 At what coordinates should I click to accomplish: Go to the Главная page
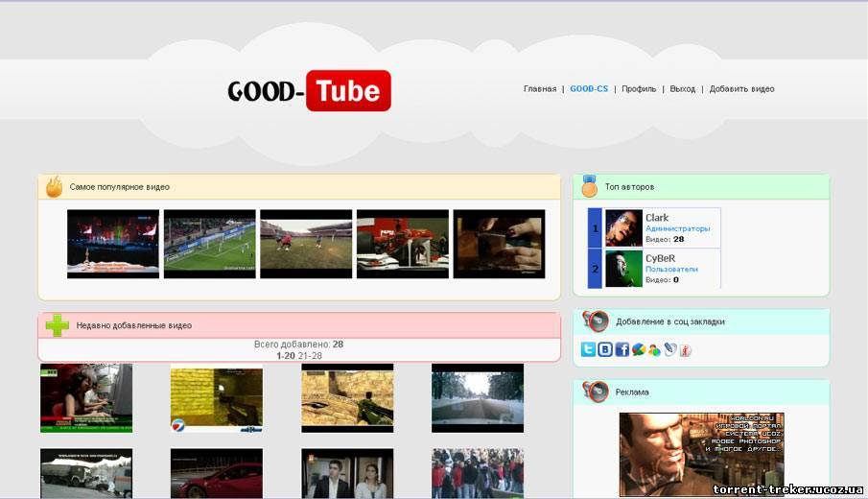pos(540,88)
